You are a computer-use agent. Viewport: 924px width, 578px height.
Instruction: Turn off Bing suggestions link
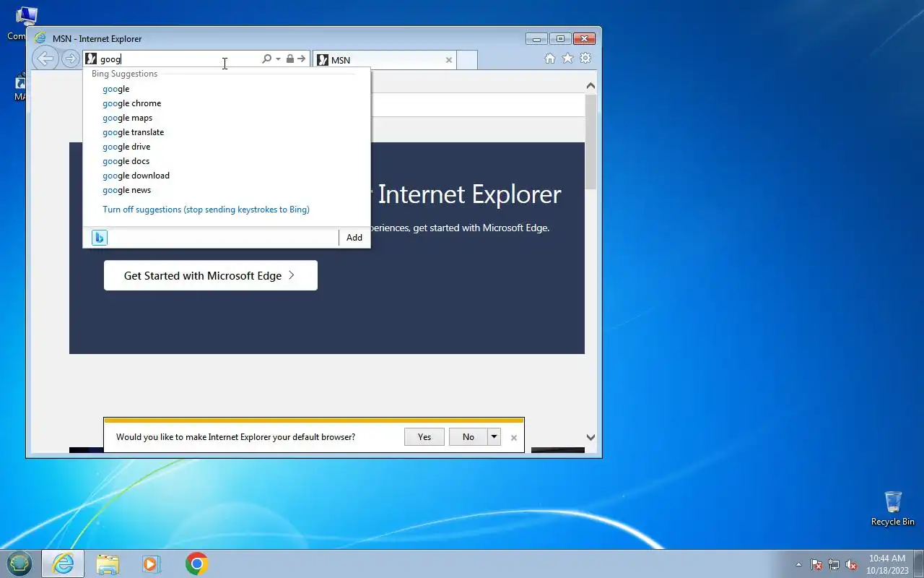click(x=206, y=210)
